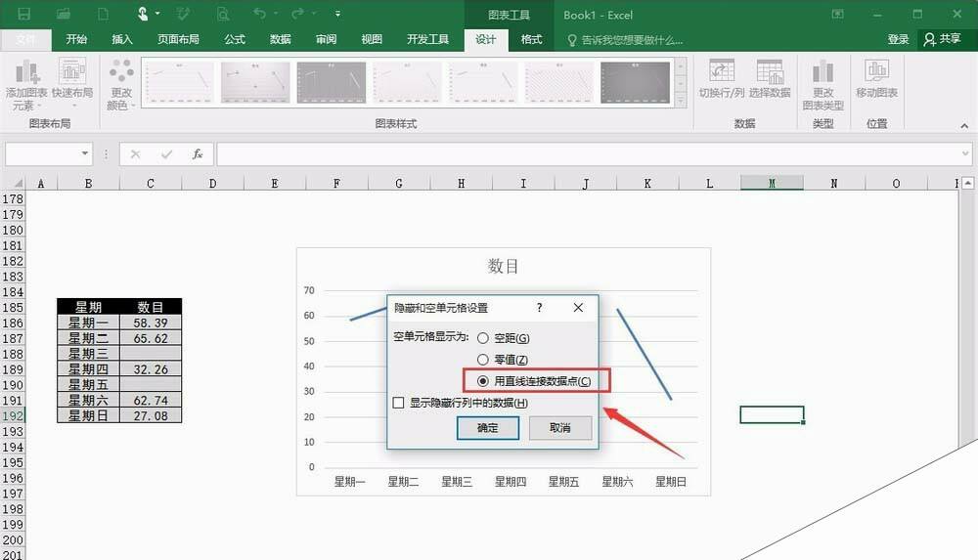This screenshot has height=560, width=978.
Task: Expand the chart styles gallery more arrow
Action: tap(681, 100)
